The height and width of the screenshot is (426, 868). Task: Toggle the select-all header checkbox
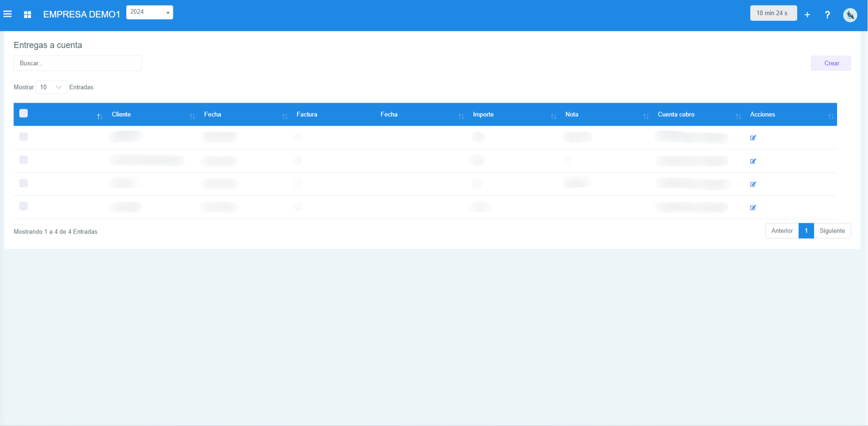[23, 113]
